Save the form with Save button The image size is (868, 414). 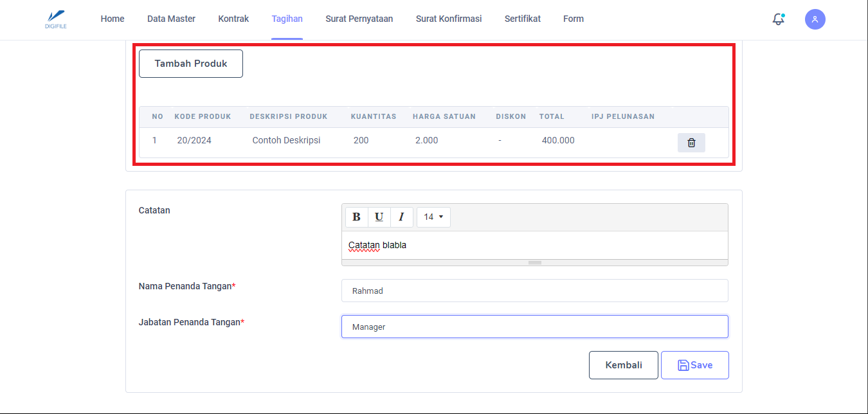point(694,365)
